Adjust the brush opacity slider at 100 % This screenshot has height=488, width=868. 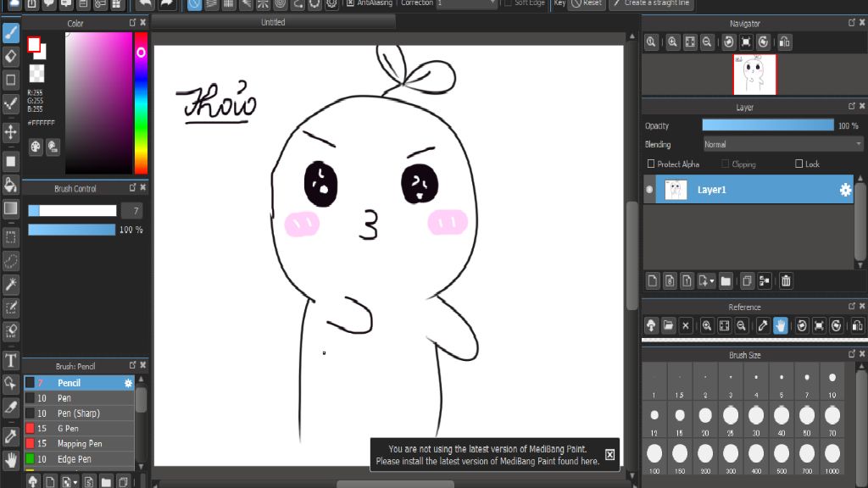tap(72, 230)
